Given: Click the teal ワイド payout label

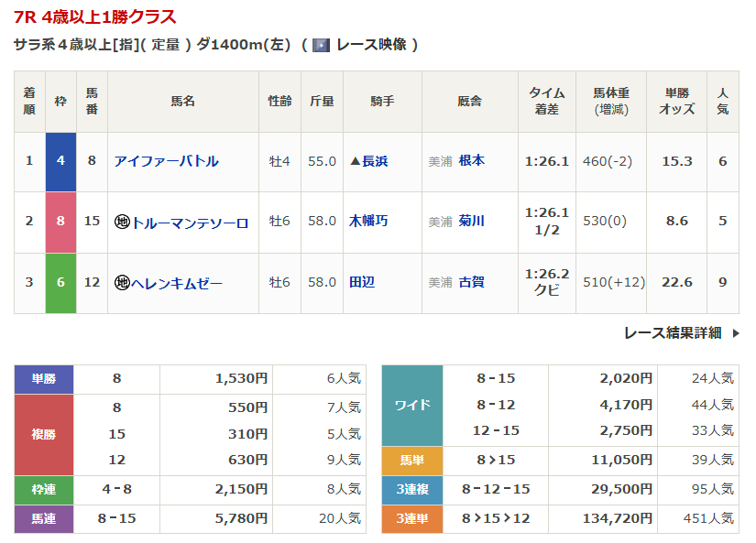Looking at the screenshot, I should pyautogui.click(x=411, y=405).
